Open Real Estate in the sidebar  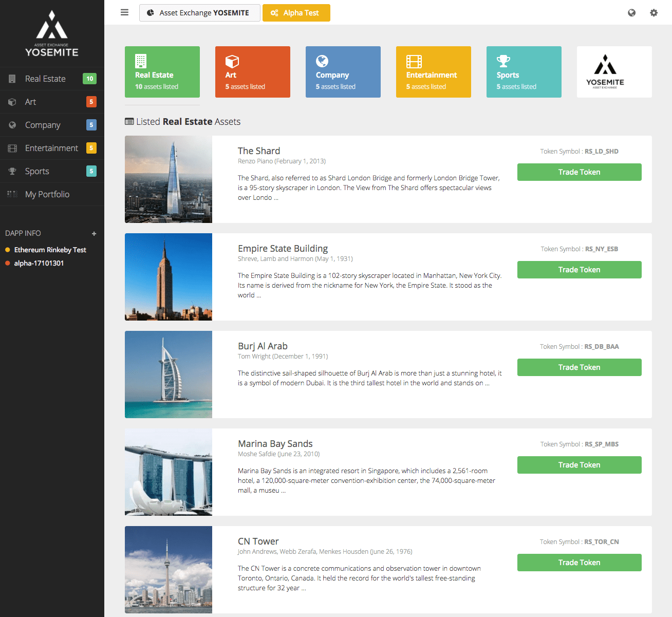pos(52,79)
